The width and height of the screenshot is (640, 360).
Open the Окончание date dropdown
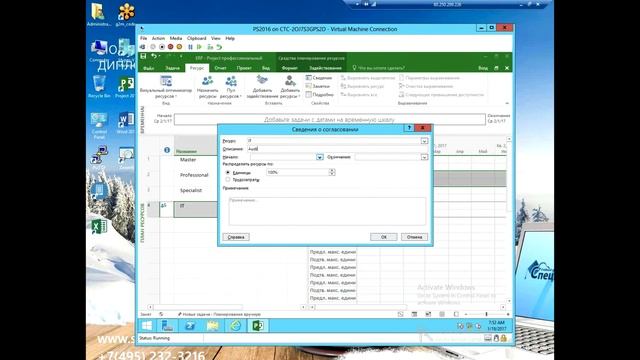[424, 157]
